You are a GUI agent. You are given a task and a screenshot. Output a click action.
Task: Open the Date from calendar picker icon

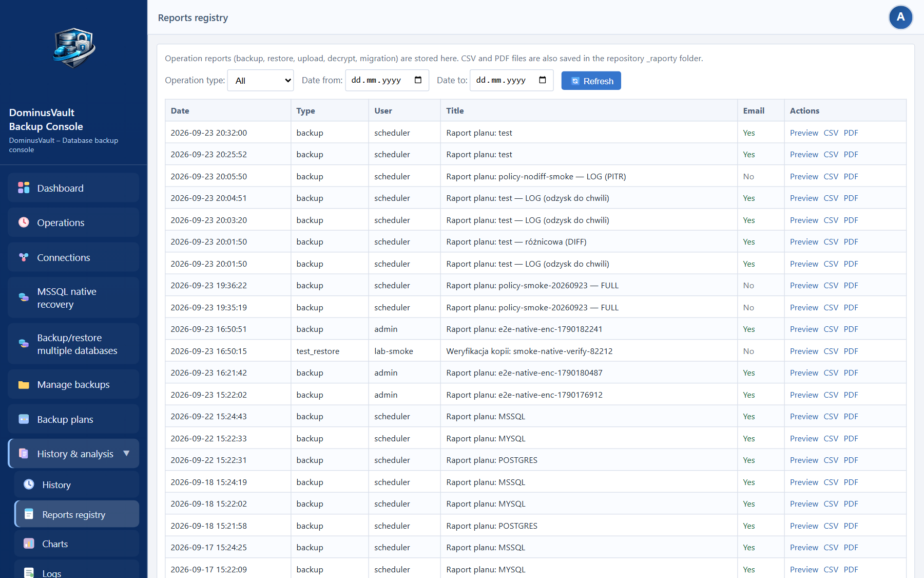coord(418,80)
